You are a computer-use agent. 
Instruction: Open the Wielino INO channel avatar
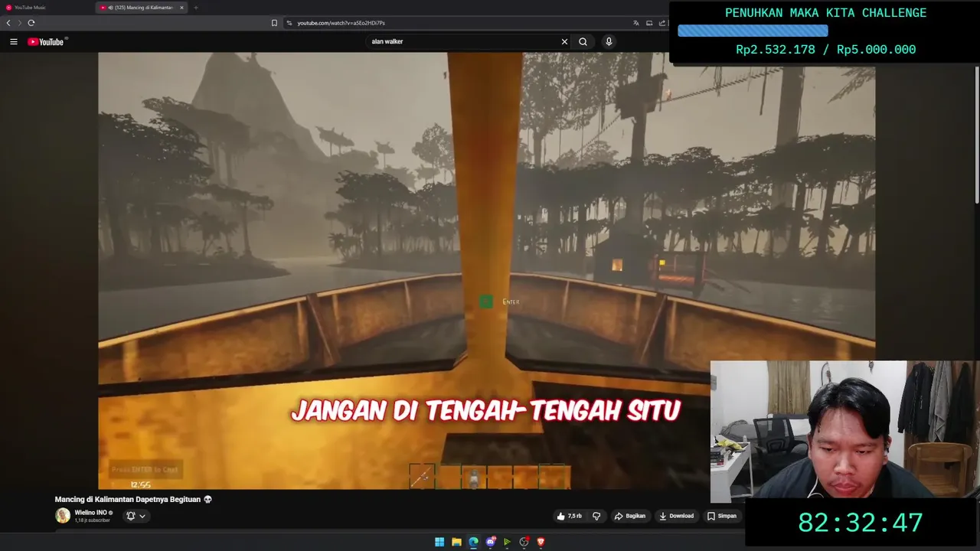tap(63, 516)
